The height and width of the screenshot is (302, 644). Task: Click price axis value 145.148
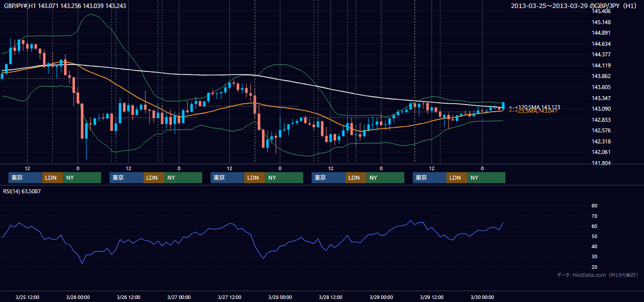(x=601, y=22)
